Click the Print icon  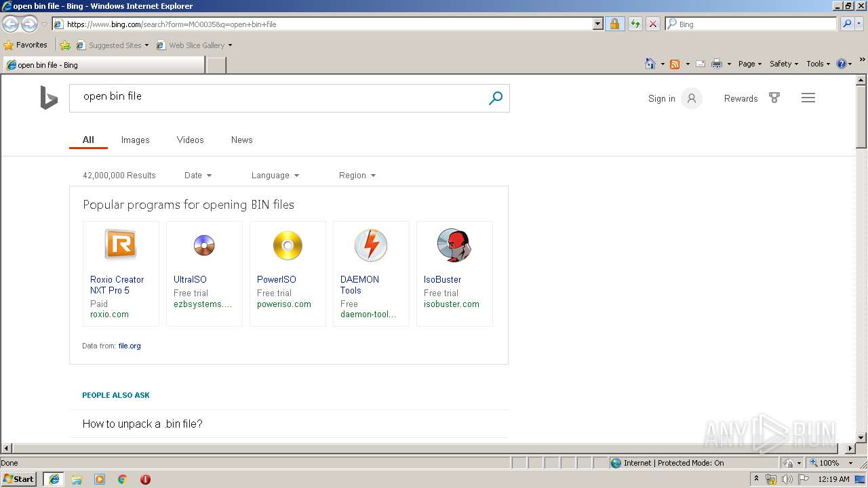pyautogui.click(x=717, y=64)
